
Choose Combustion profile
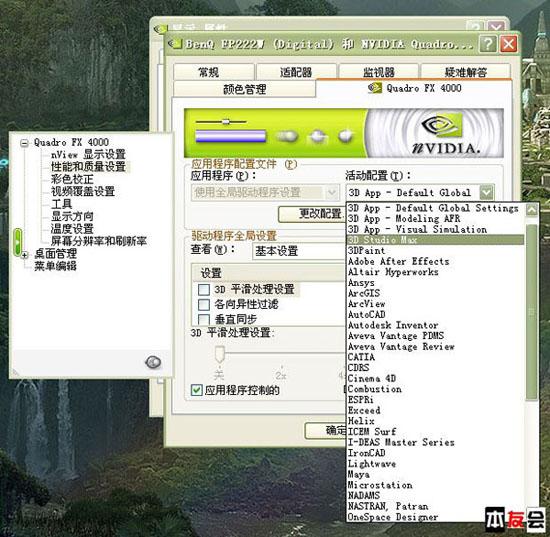(436, 389)
